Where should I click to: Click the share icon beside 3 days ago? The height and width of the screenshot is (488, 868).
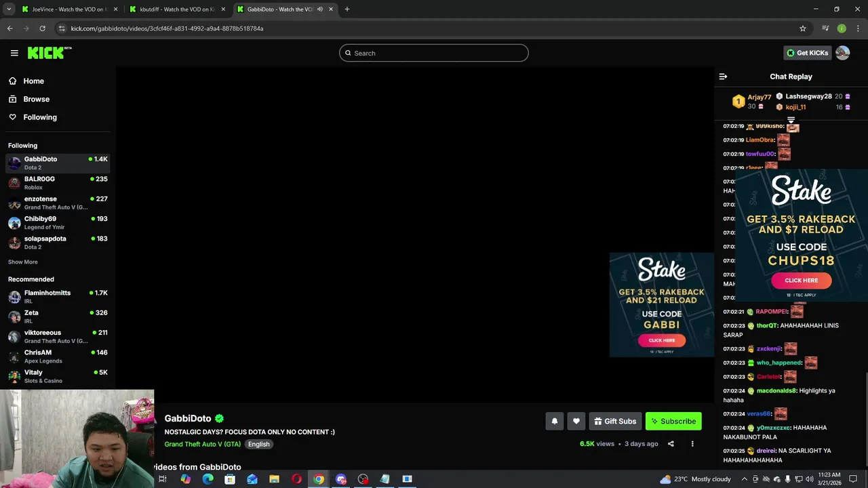671,444
